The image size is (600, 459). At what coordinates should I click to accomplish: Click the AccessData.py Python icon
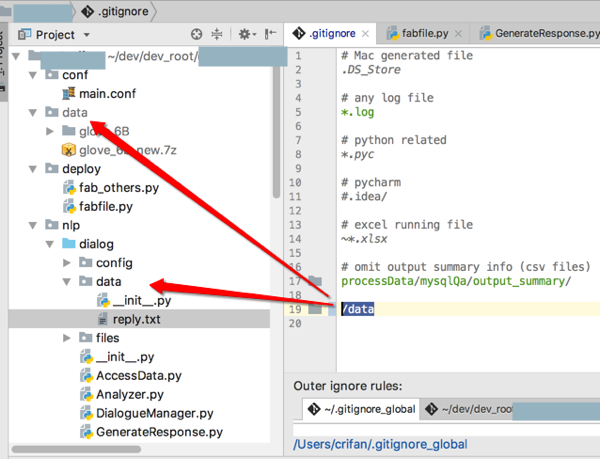point(86,375)
